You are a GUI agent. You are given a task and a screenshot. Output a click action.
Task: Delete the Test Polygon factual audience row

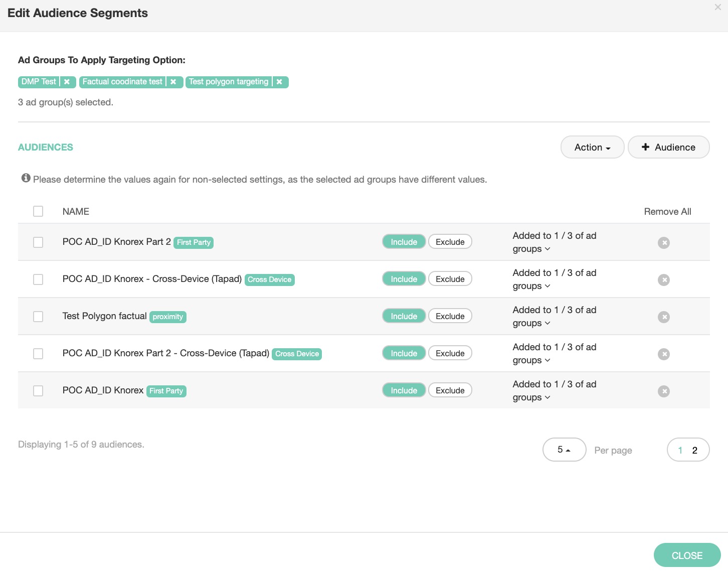pyautogui.click(x=663, y=317)
